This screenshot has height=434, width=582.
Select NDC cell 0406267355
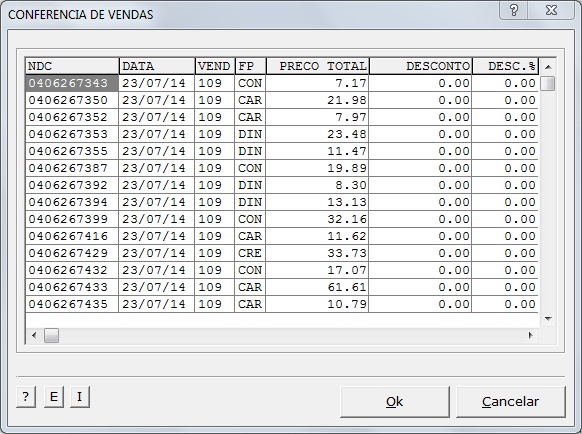tap(72, 151)
